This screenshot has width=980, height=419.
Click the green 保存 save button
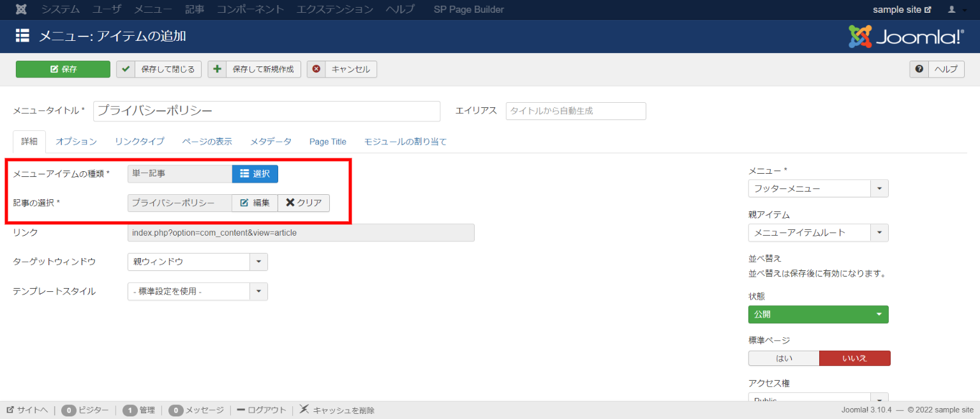point(63,70)
